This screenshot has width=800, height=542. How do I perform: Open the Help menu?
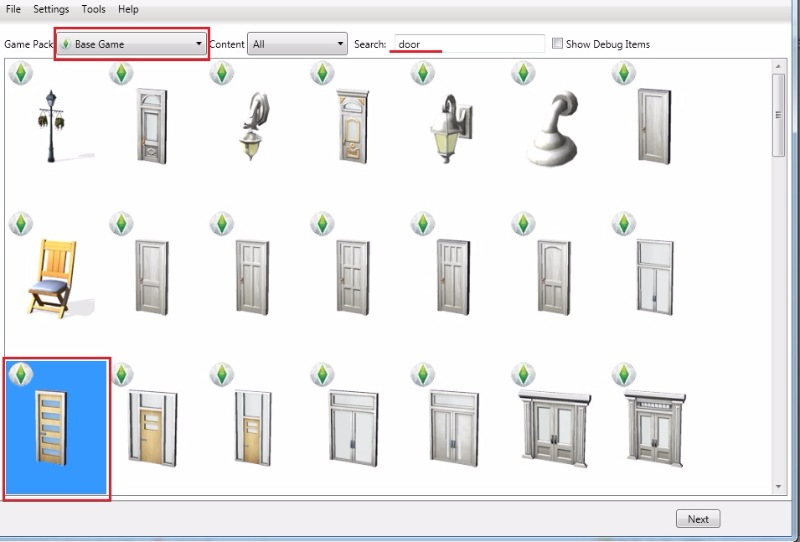[128, 9]
